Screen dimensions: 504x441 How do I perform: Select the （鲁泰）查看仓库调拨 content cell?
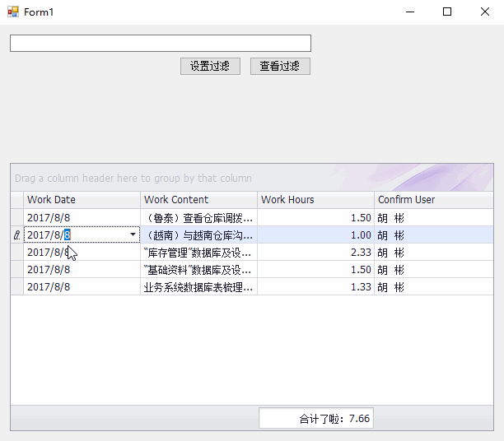point(198,218)
